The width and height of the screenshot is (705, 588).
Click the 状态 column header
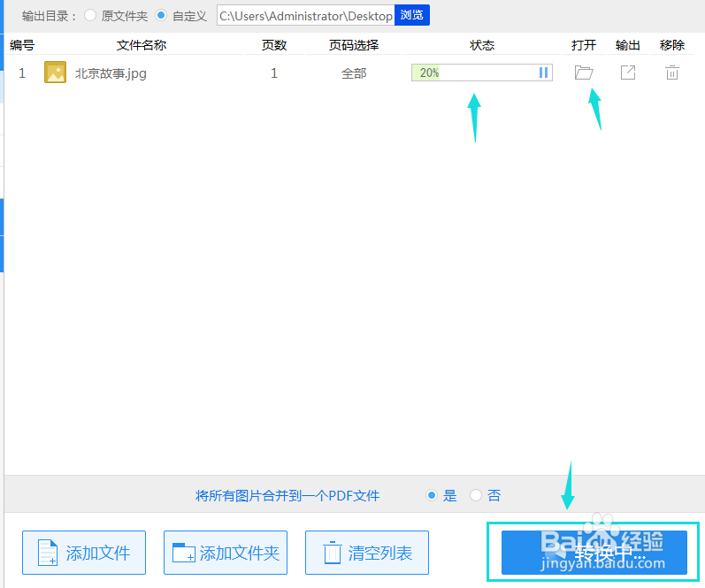(482, 45)
